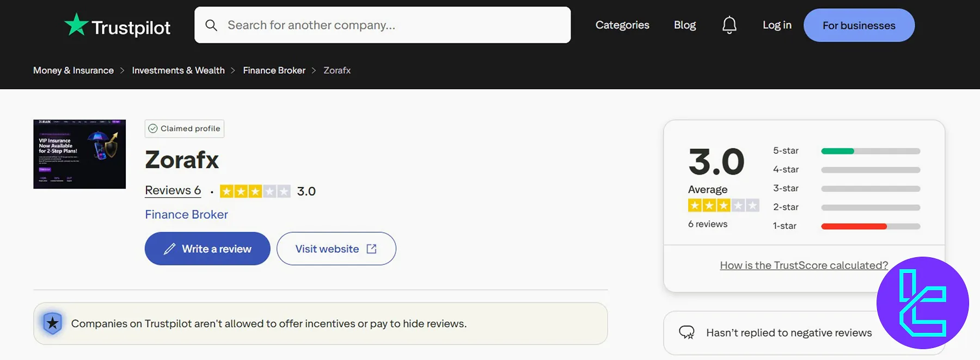Viewport: 980px width, 360px height.
Task: Open the Blog section
Action: click(684, 24)
